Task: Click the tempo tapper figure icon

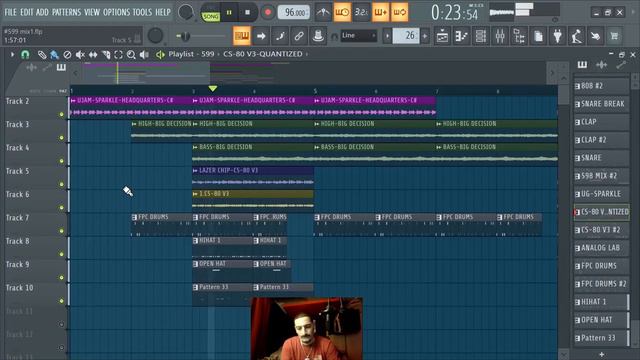Action: (x=576, y=36)
